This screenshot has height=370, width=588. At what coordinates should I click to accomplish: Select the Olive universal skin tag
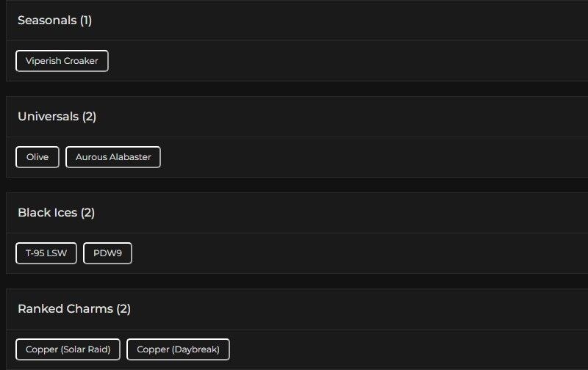37,157
